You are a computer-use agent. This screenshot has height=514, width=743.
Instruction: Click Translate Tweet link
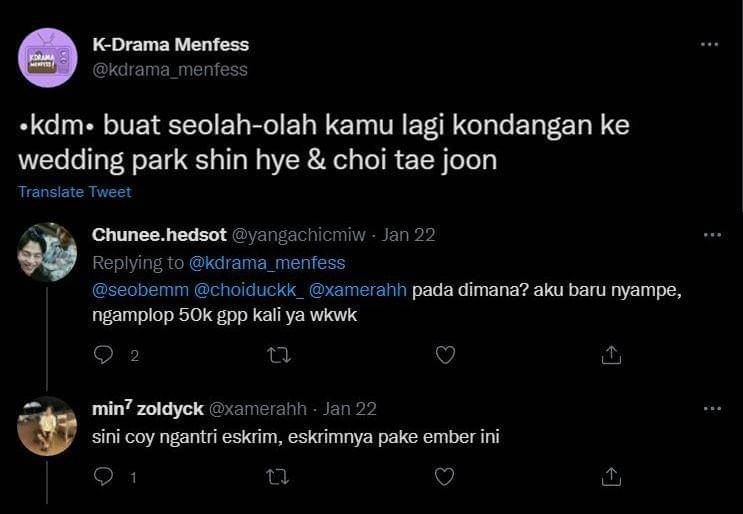coord(75,192)
